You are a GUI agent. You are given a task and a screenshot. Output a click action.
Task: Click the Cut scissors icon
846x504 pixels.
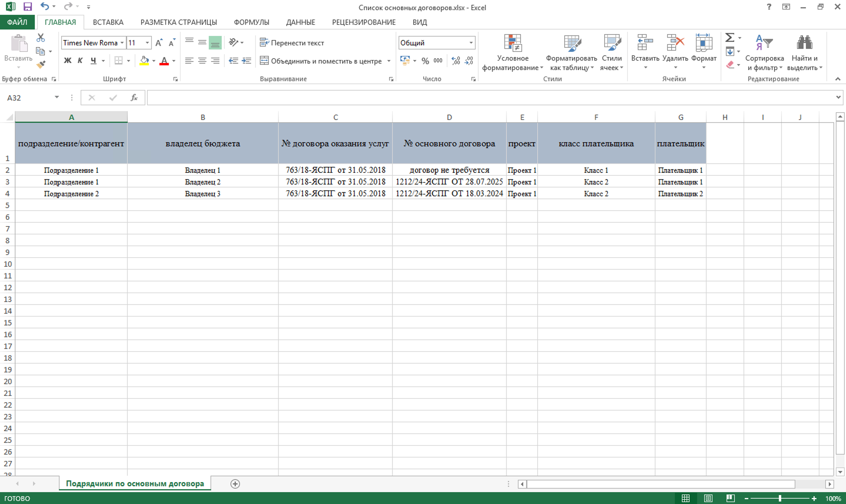coord(41,37)
